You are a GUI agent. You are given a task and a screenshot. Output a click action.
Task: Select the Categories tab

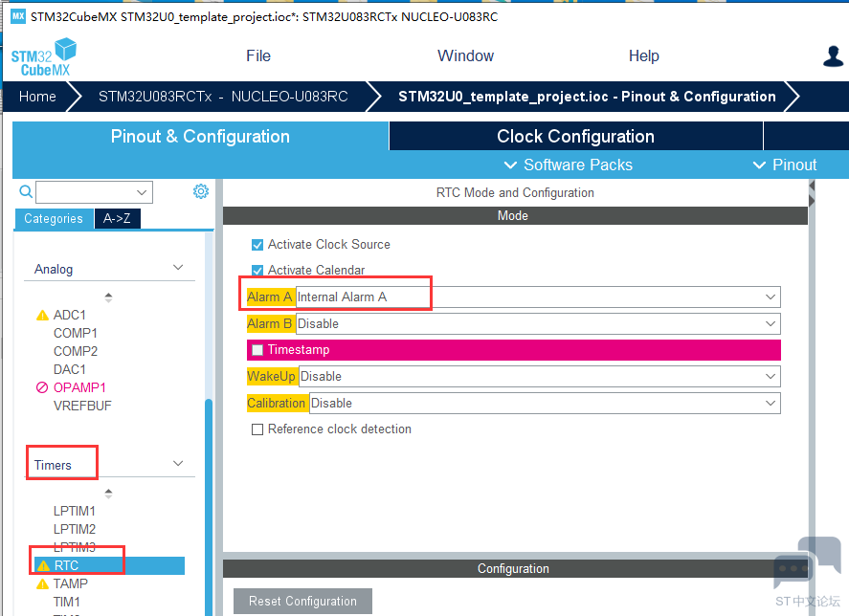tap(54, 219)
